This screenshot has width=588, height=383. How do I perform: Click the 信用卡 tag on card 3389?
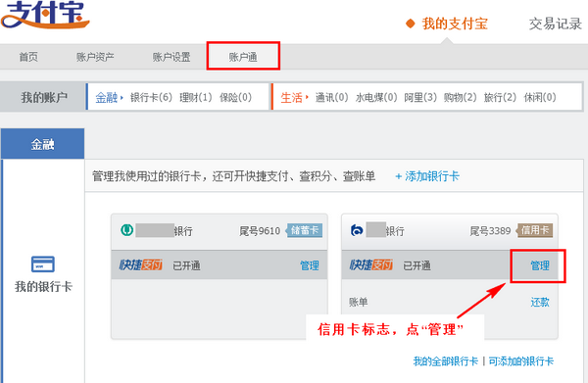(x=534, y=230)
